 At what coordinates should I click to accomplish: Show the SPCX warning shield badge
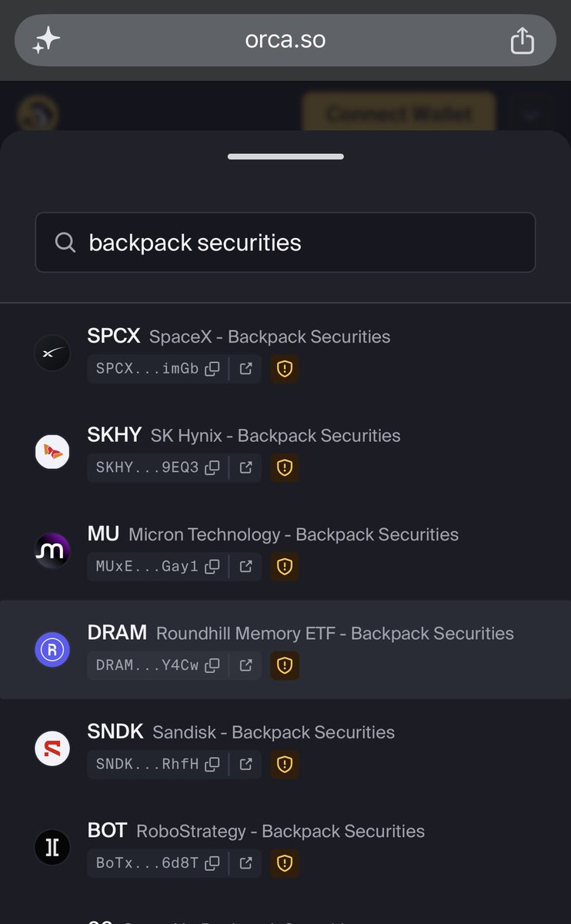[x=285, y=369]
